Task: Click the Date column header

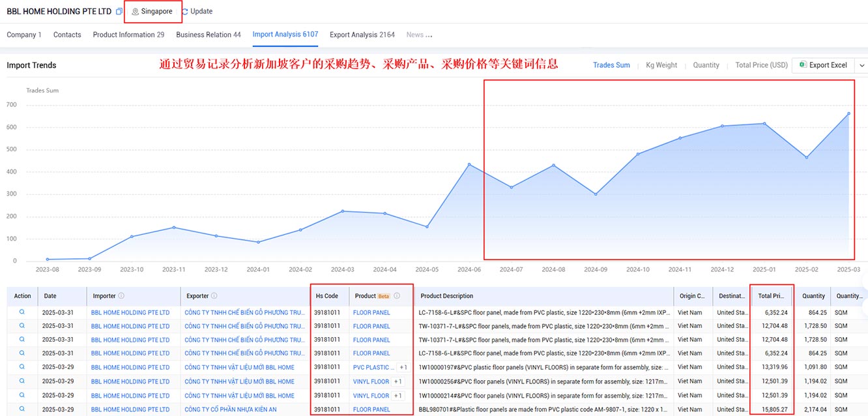Action: click(x=50, y=296)
